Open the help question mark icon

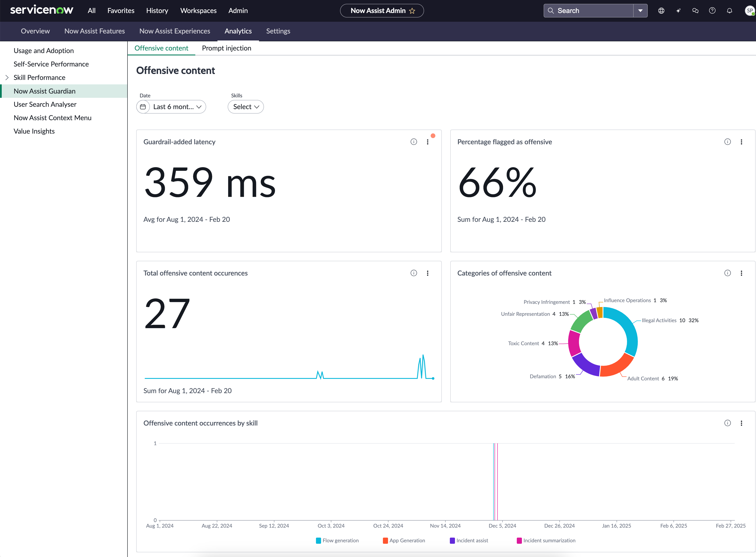click(712, 11)
